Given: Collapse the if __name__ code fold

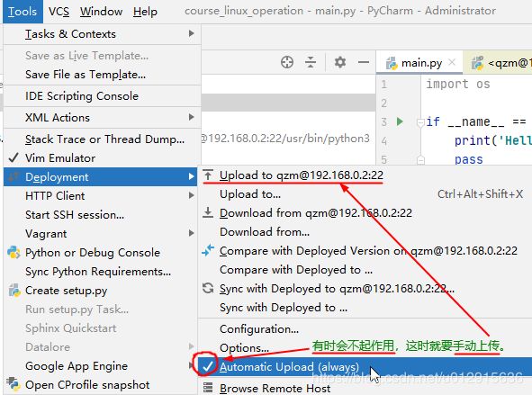Looking at the screenshot, I should (420, 122).
